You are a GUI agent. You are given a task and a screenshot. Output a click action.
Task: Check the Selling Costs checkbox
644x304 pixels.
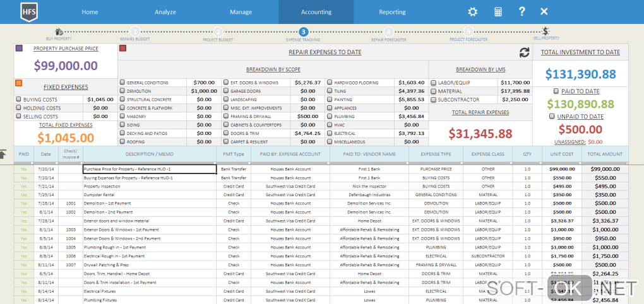tap(18, 117)
